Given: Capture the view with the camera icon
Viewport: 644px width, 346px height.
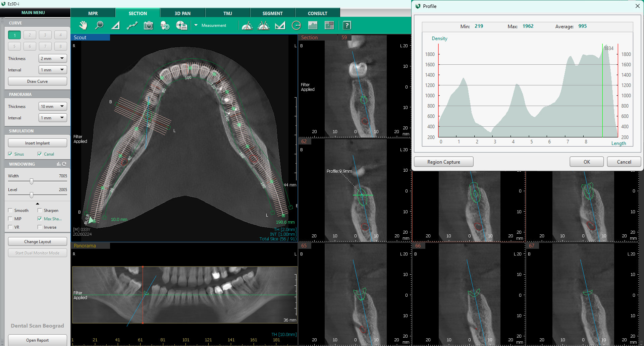Looking at the screenshot, I should coord(148,25).
